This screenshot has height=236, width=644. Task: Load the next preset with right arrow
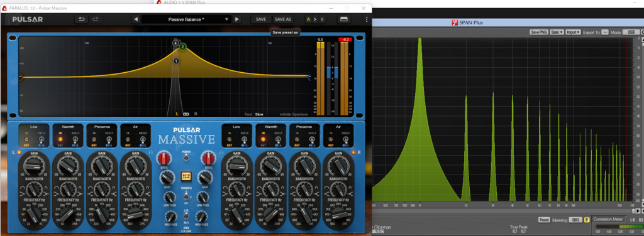tap(236, 19)
